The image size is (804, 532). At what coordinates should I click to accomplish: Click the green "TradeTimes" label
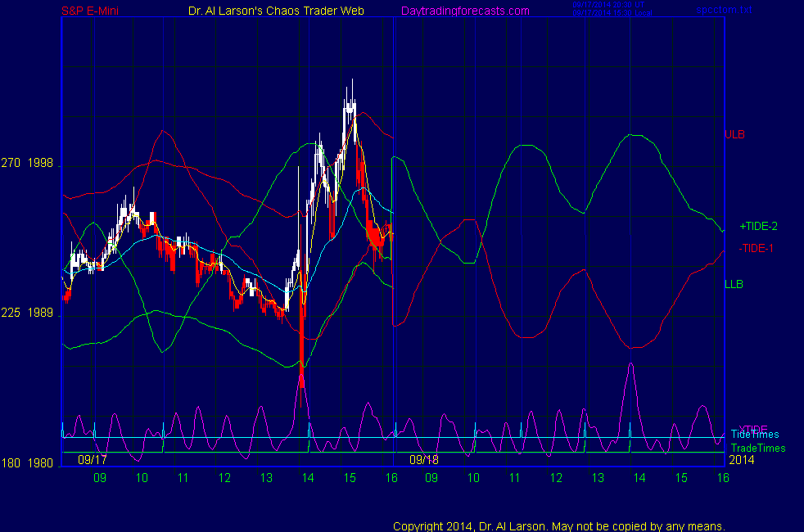click(758, 449)
